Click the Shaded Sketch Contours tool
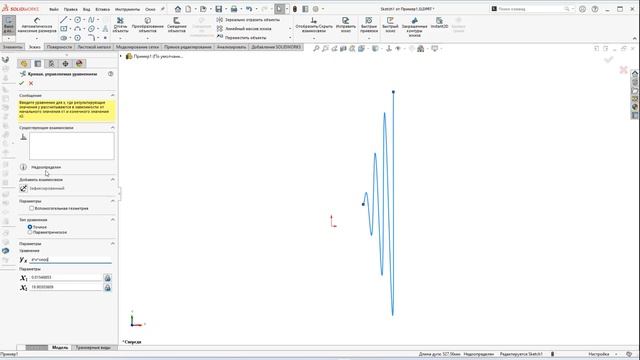This screenshot has width=640, height=360. pos(414,27)
